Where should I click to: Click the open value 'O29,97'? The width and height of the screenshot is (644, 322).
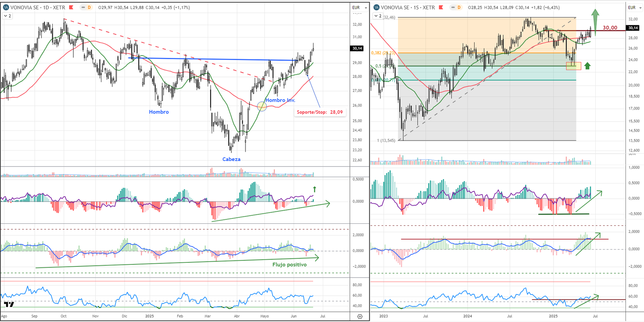[105, 7]
